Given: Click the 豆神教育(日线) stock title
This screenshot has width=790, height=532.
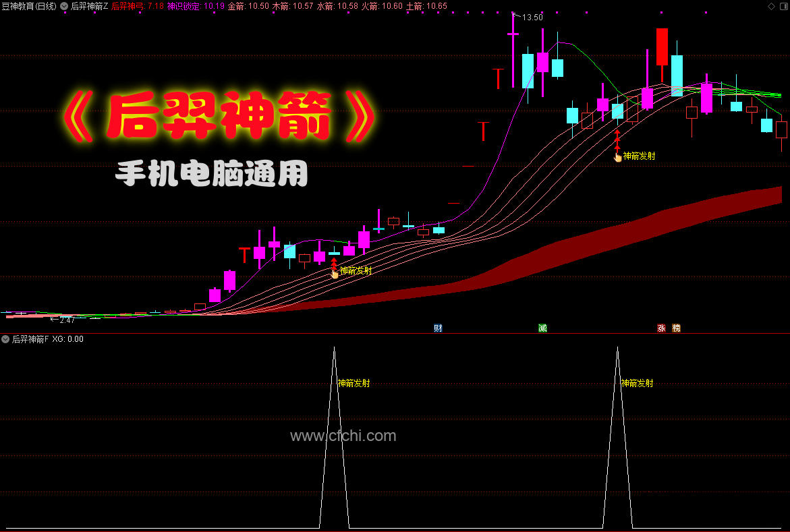Looking at the screenshot, I should coord(29,7).
